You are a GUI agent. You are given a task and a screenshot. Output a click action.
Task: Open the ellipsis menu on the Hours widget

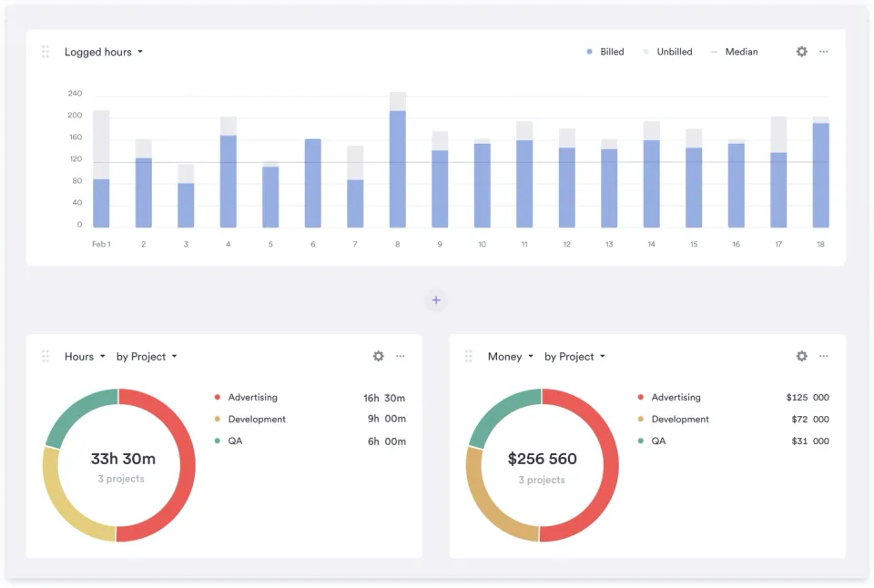401,357
